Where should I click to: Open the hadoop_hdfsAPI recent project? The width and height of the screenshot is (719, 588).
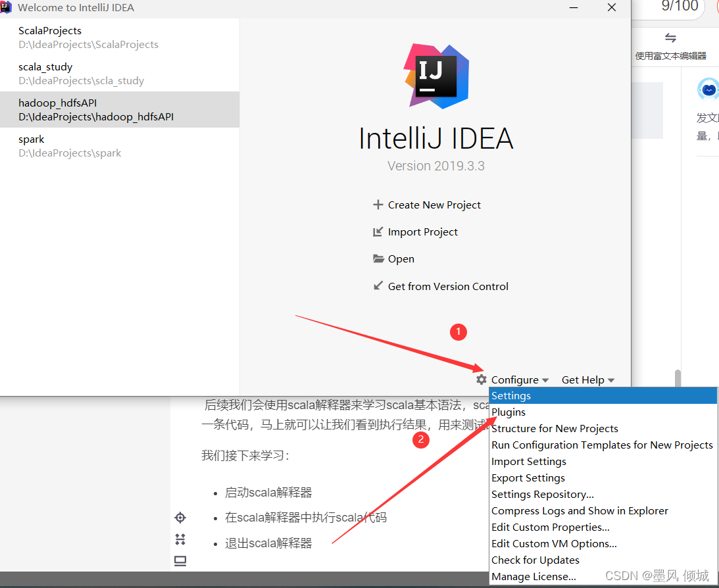[120, 110]
